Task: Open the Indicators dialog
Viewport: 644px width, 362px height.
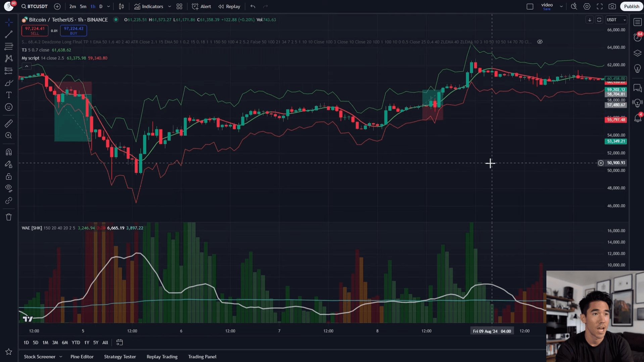Action: pos(149,6)
